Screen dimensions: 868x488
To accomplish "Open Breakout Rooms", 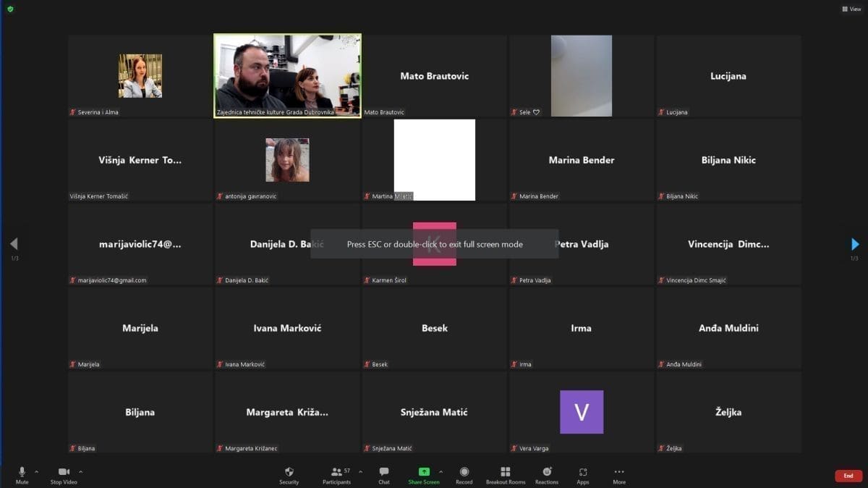I will [x=506, y=475].
